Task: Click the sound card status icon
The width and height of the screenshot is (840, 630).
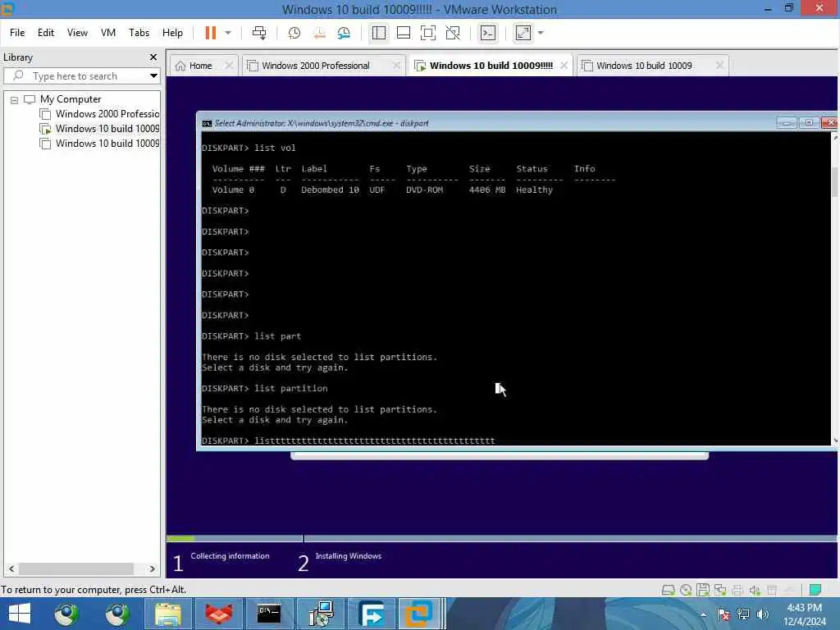Action: click(755, 590)
